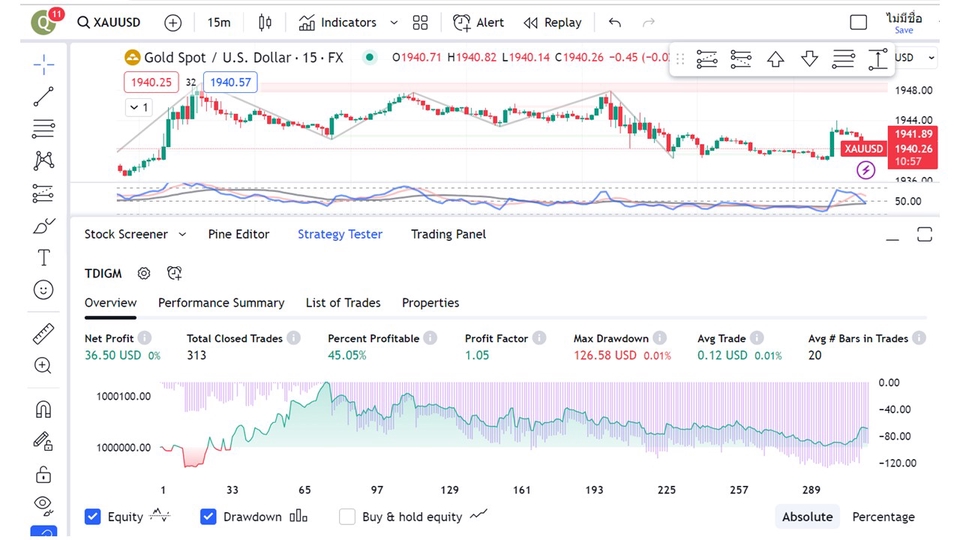Open TDIGM strategy settings gear
This screenshot has width=960, height=540.
[144, 274]
